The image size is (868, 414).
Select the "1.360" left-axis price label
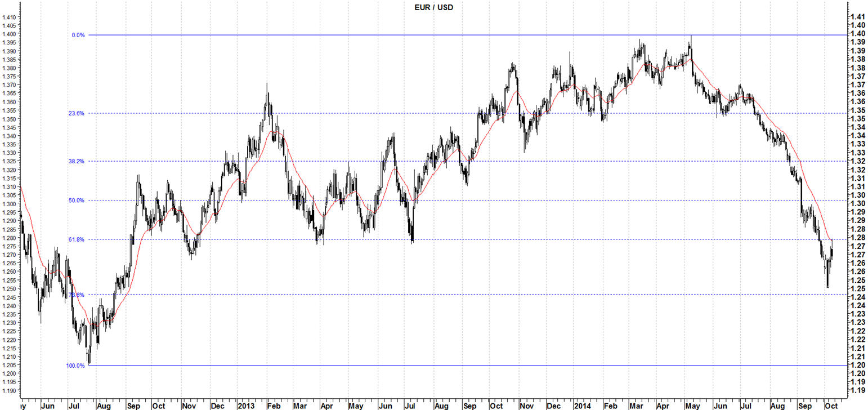coord(9,102)
